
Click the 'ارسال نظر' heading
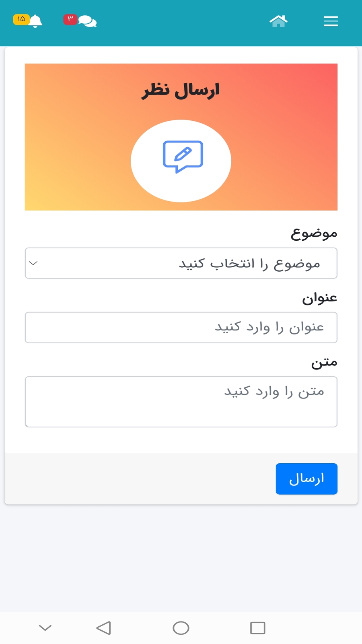point(181,90)
